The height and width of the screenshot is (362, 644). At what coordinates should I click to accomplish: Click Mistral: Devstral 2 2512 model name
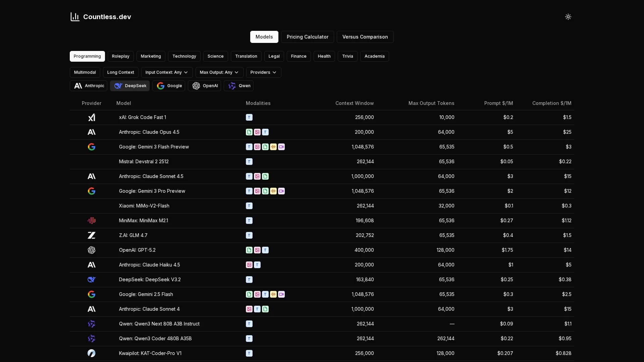[144, 162]
